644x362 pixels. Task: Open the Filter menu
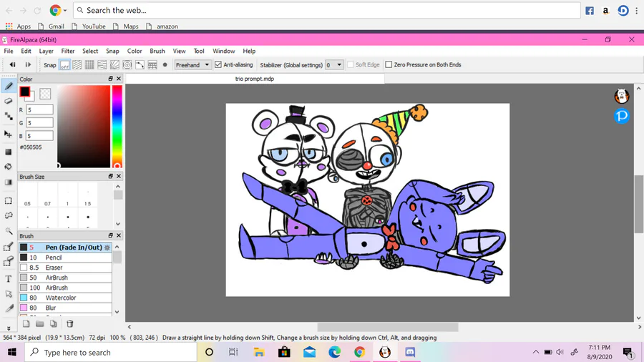[x=68, y=51]
